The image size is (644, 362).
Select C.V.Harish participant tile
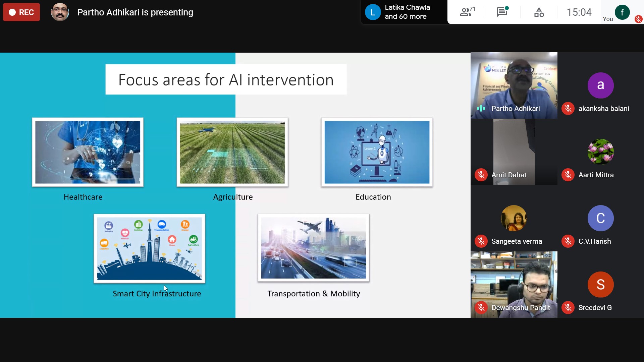601,218
